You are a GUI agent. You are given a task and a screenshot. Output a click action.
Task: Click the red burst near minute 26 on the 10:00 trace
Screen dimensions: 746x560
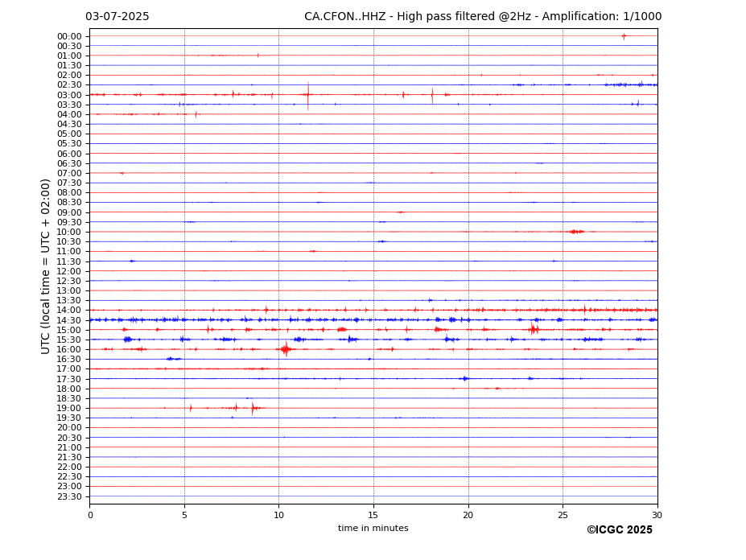pos(577,232)
